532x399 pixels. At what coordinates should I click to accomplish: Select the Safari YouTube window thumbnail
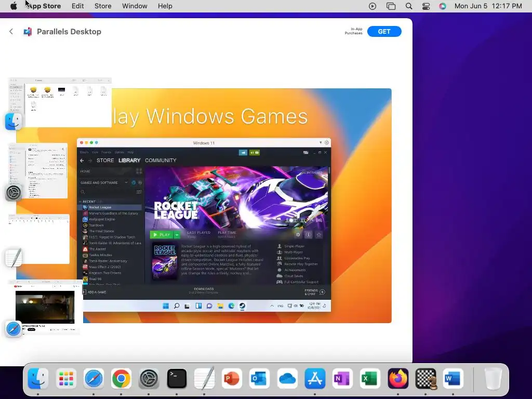pos(46,307)
